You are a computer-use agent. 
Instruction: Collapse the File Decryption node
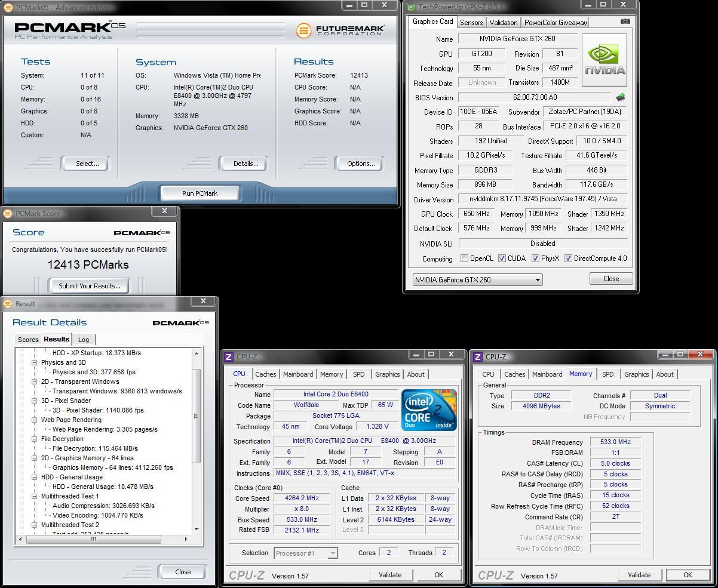click(35, 439)
